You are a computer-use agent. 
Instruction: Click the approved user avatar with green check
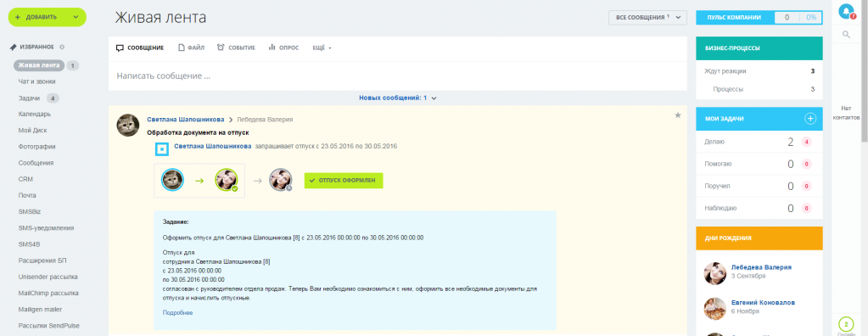(227, 180)
